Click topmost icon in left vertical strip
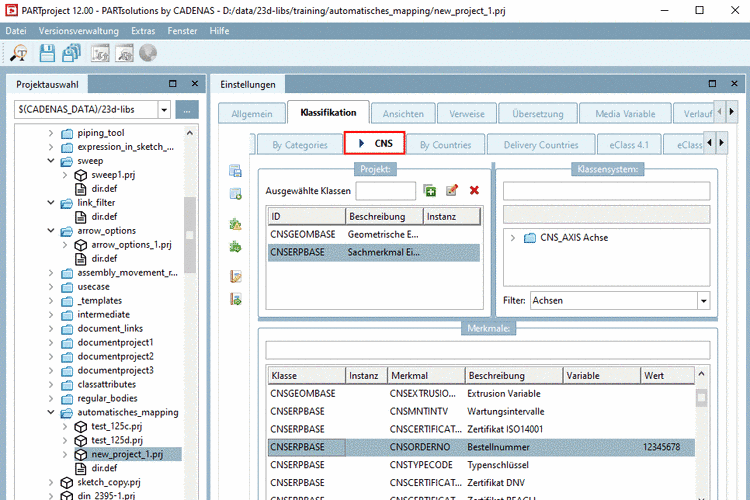Image resolution: width=750 pixels, height=500 pixels. pyautogui.click(x=236, y=171)
